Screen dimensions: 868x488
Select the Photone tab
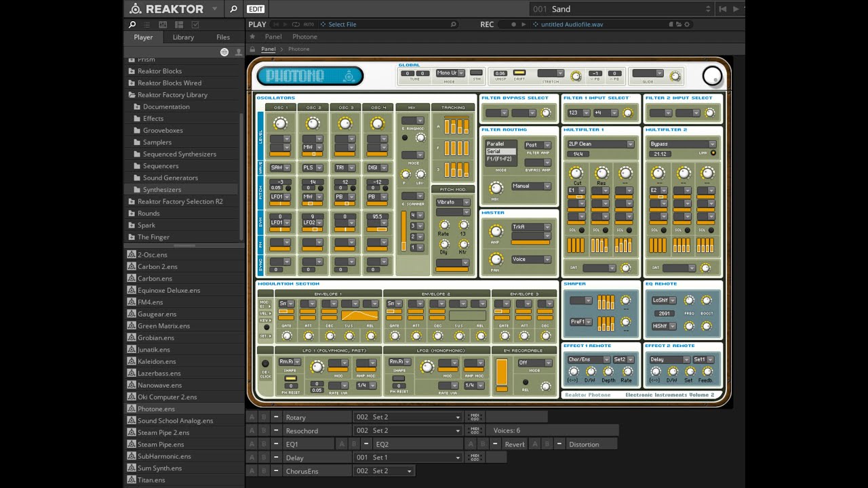(x=304, y=37)
